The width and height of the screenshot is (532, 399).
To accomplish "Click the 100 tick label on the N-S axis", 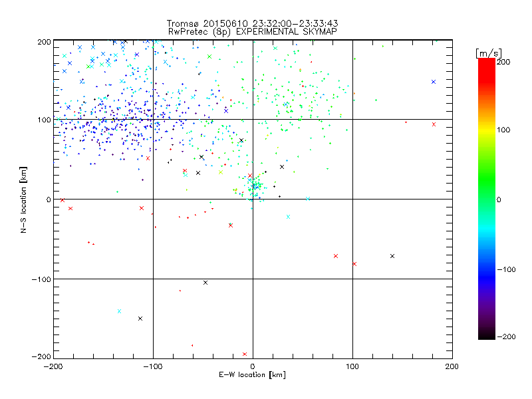I will coord(44,120).
